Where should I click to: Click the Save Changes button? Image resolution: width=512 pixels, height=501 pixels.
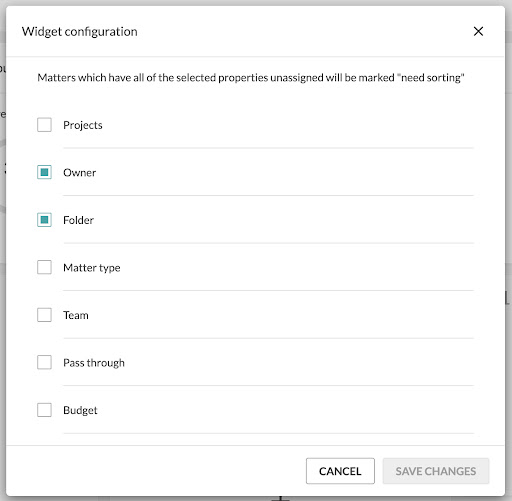tap(436, 471)
